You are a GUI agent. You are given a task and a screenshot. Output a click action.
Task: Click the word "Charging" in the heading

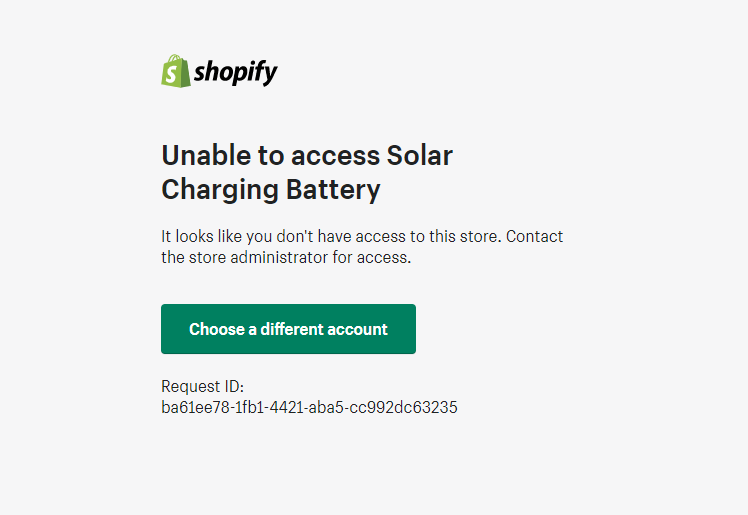tap(220, 190)
